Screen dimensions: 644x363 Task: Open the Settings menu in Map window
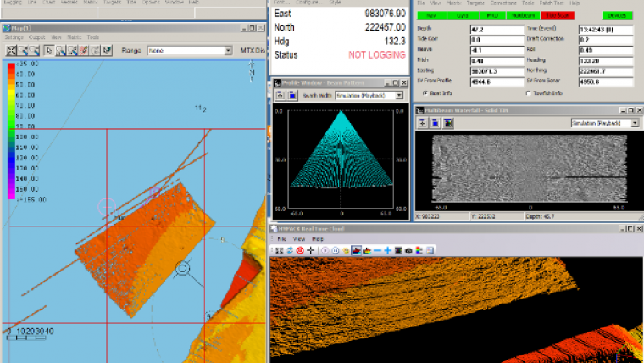coord(14,37)
